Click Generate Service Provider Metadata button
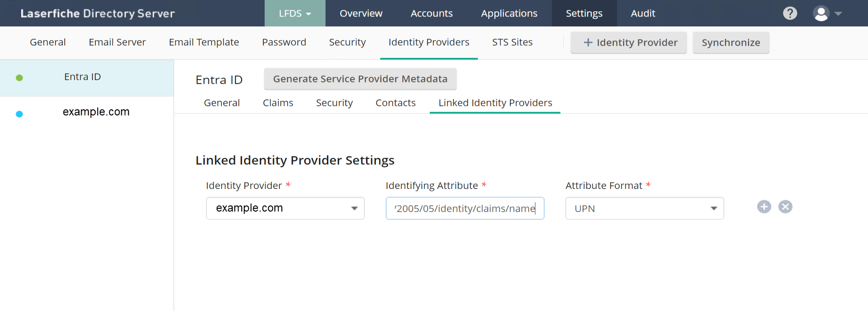 pos(360,79)
